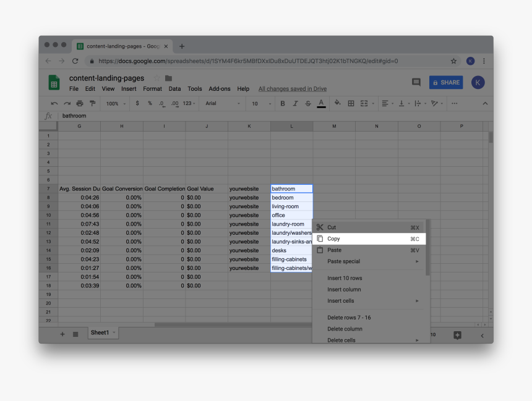Choose Copy from context menu
Screen dimensions: 532x401
[369, 239]
